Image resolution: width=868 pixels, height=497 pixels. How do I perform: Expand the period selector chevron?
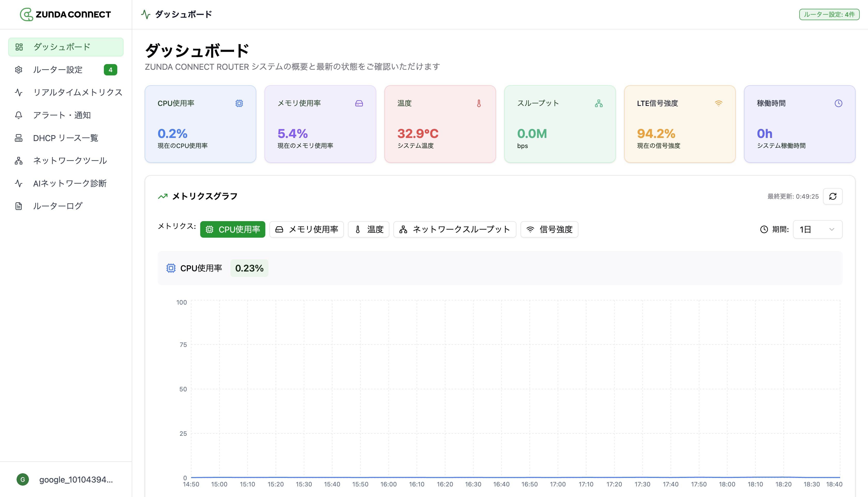(x=832, y=229)
